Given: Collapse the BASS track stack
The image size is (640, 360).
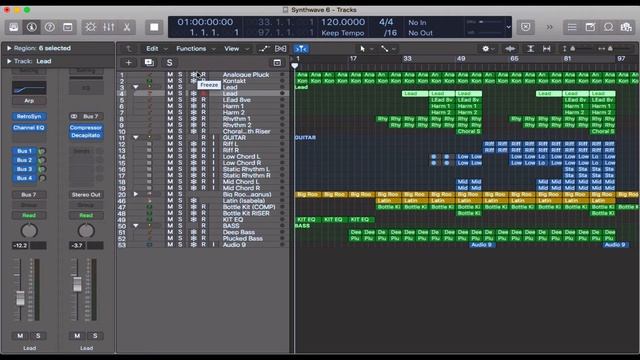Looking at the screenshot, I should click(x=136, y=226).
